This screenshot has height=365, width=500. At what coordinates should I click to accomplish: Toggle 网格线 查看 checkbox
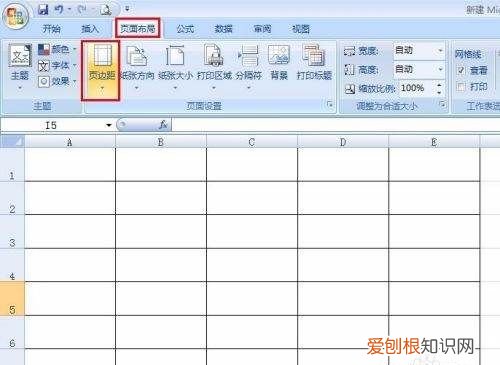[x=461, y=70]
